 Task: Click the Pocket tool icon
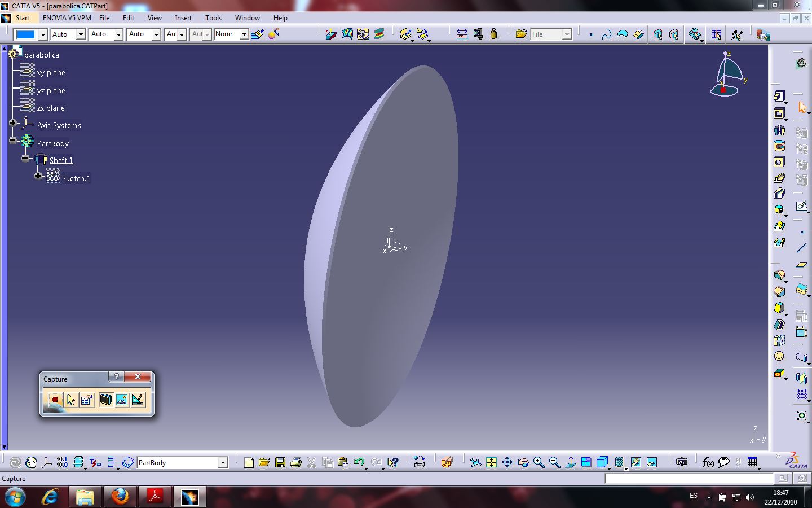(779, 113)
